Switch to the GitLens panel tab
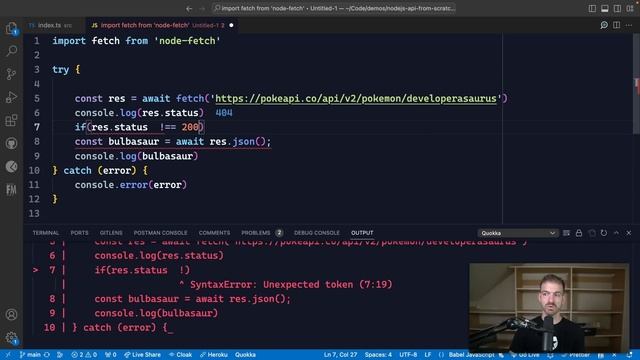Screen dimensions: 640x360 tap(111, 233)
